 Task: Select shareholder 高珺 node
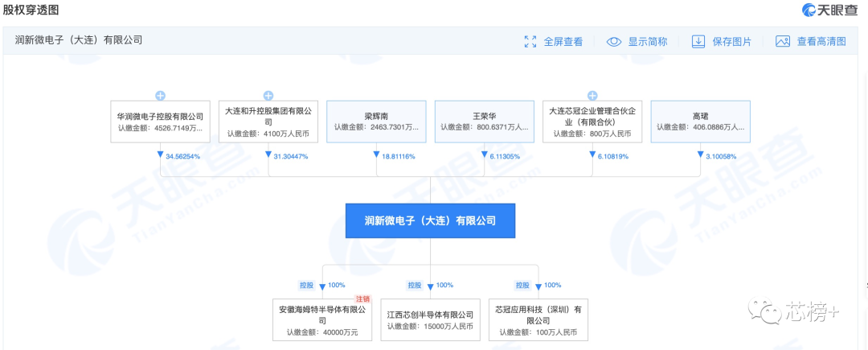(700, 121)
